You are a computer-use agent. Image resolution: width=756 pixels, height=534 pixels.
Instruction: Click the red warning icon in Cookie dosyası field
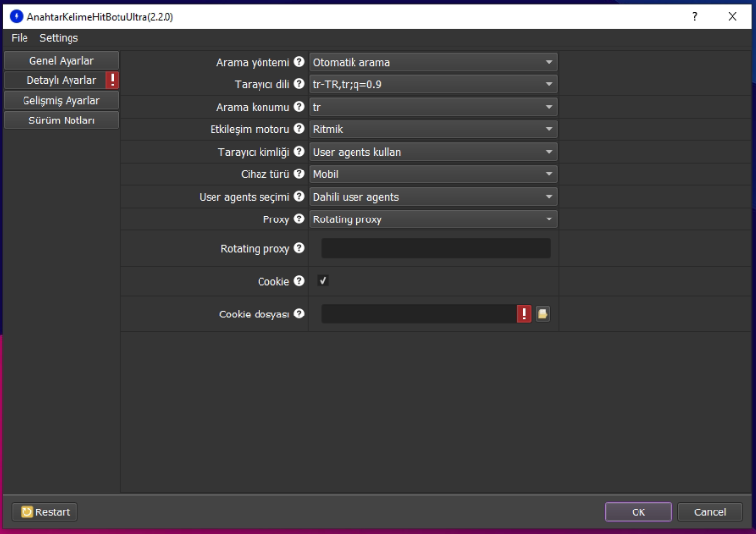tap(525, 315)
